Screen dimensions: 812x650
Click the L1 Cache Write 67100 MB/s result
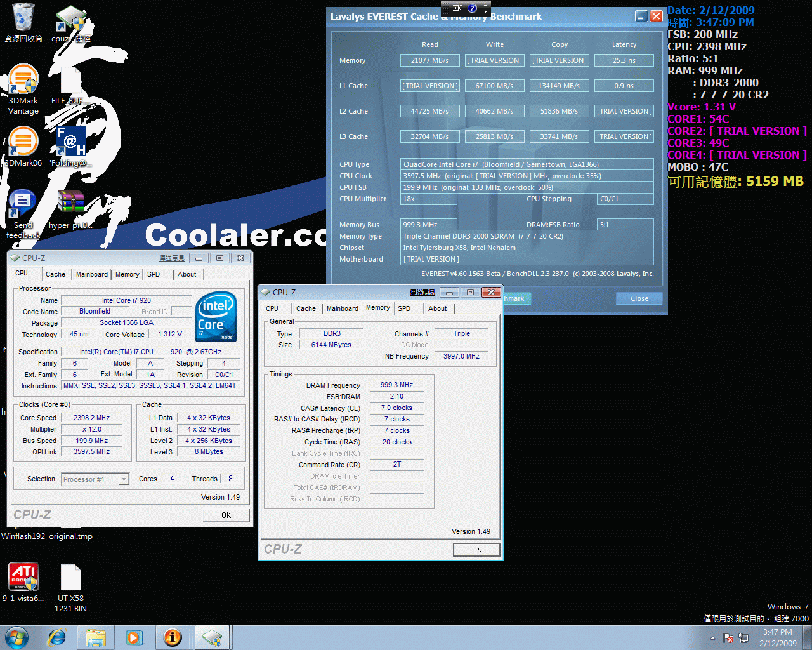pos(495,86)
